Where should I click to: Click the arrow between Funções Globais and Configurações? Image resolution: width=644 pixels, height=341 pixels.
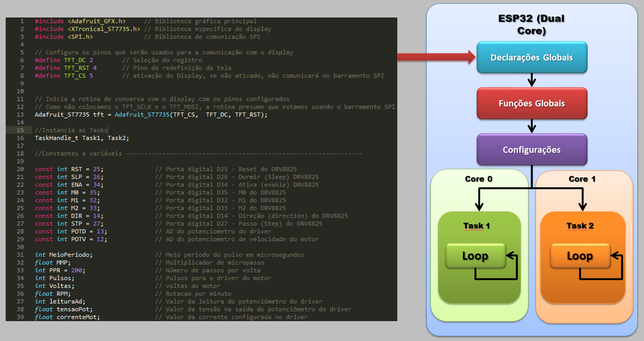[x=532, y=126]
